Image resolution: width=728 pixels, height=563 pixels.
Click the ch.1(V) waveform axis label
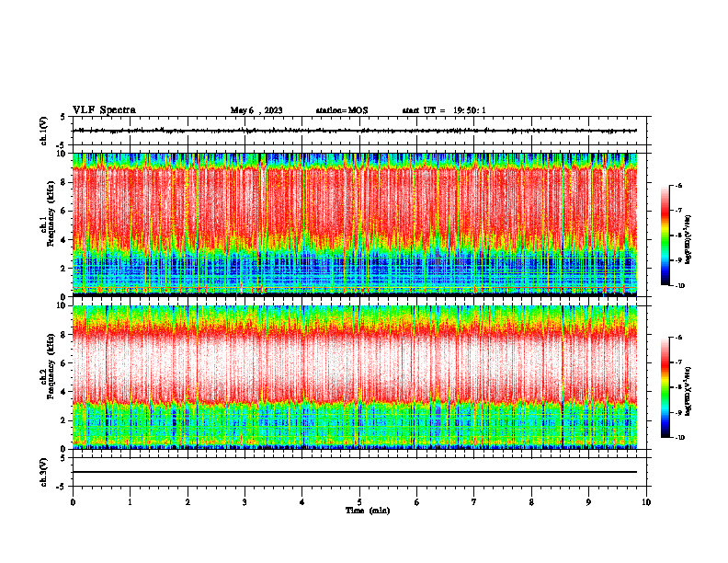pos(44,131)
